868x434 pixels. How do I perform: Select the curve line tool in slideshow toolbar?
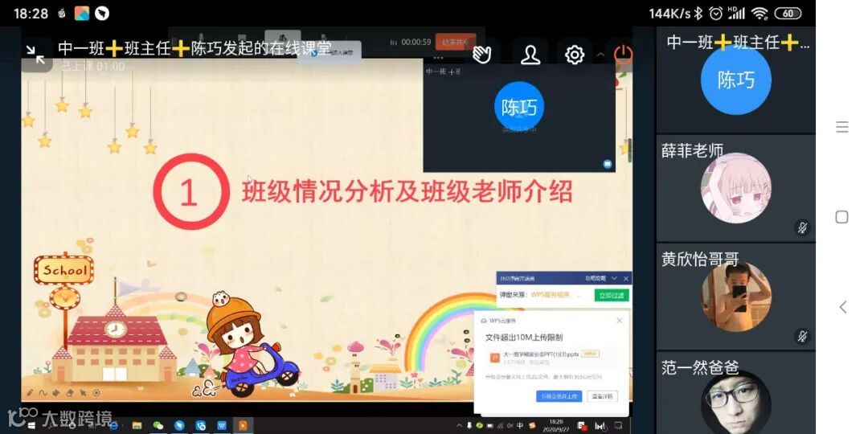click(43, 393)
